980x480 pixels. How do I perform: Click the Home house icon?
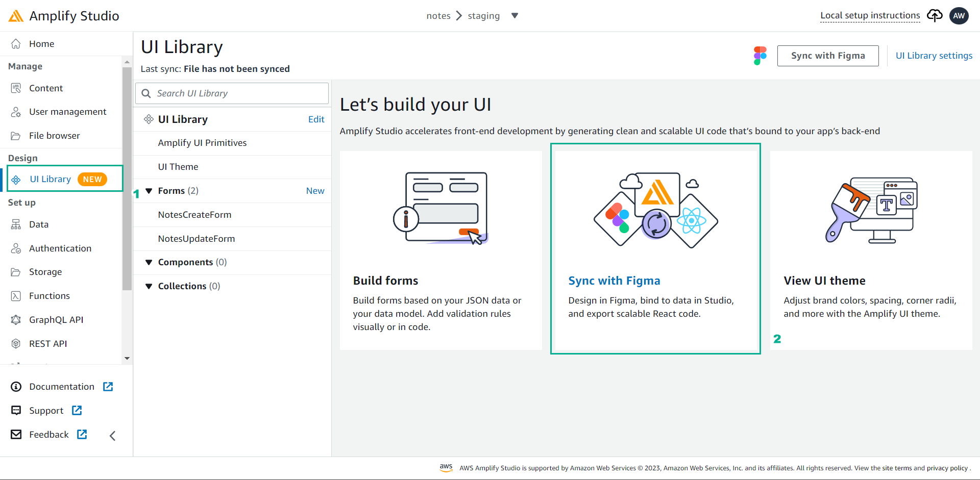pos(16,44)
